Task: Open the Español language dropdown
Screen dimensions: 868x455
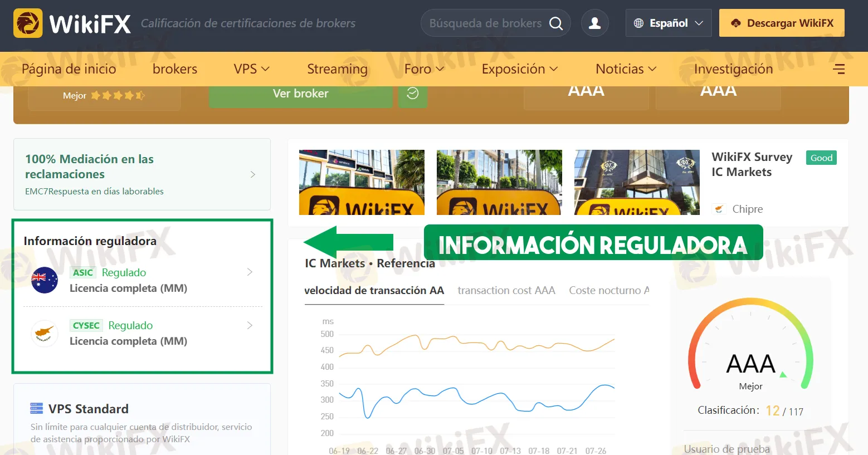Action: pos(669,23)
